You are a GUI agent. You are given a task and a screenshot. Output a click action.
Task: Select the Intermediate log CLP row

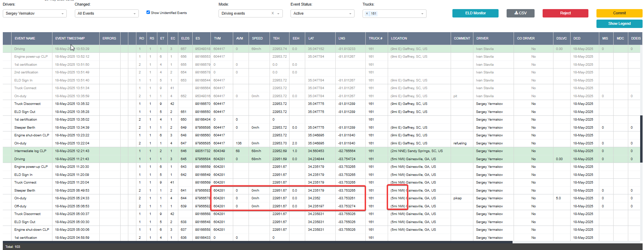click(x=321, y=151)
